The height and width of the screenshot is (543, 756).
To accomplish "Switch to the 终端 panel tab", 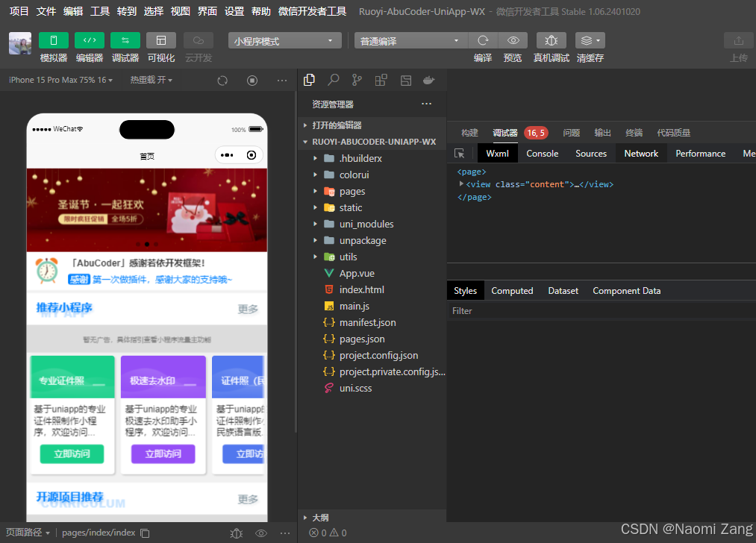I will pyautogui.click(x=634, y=133).
